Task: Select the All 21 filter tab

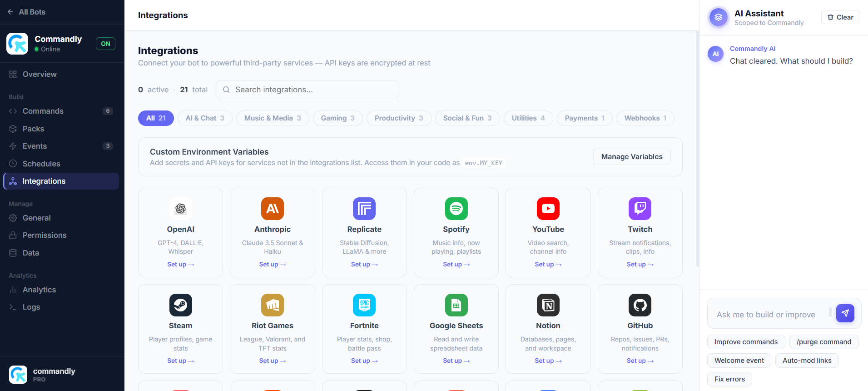Action: [156, 118]
